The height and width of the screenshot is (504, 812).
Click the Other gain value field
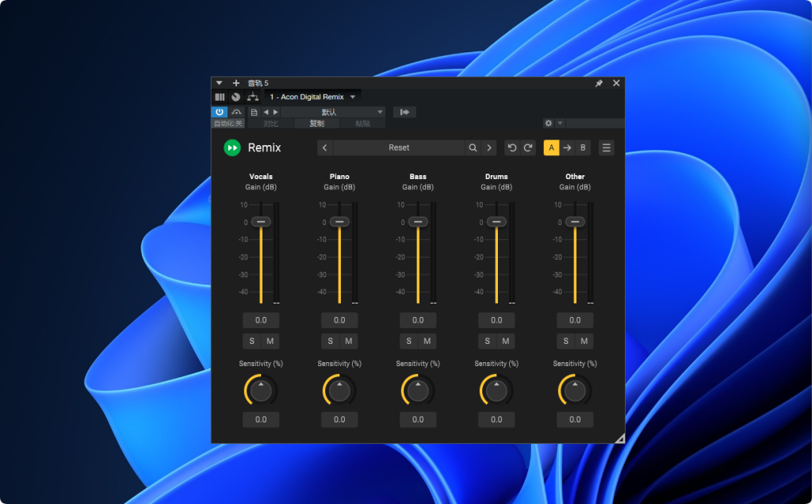(575, 320)
